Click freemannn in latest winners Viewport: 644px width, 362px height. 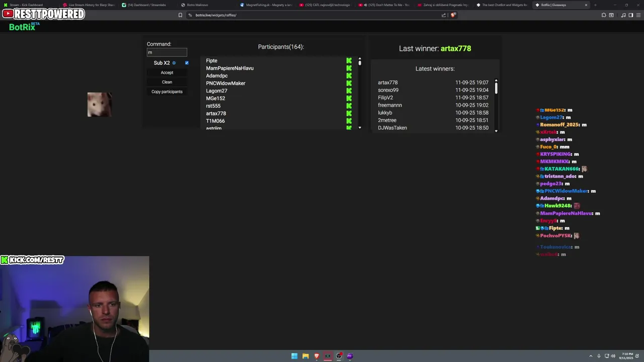pyautogui.click(x=390, y=105)
